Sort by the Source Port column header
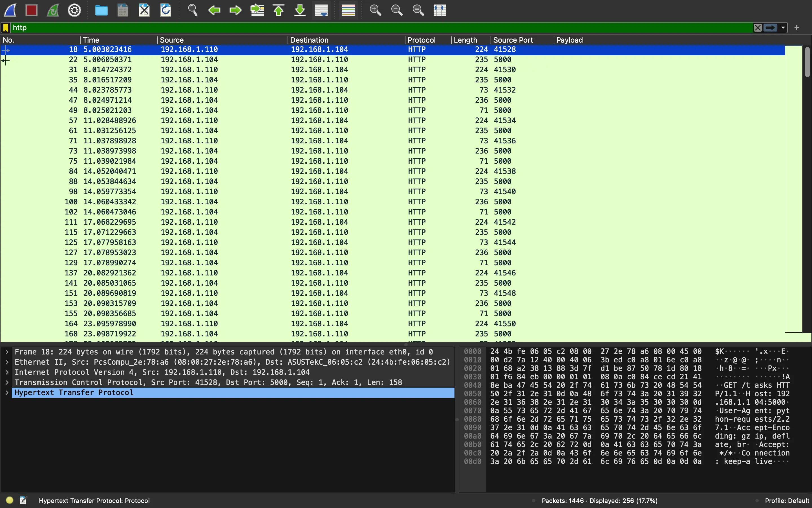 [x=522, y=40]
